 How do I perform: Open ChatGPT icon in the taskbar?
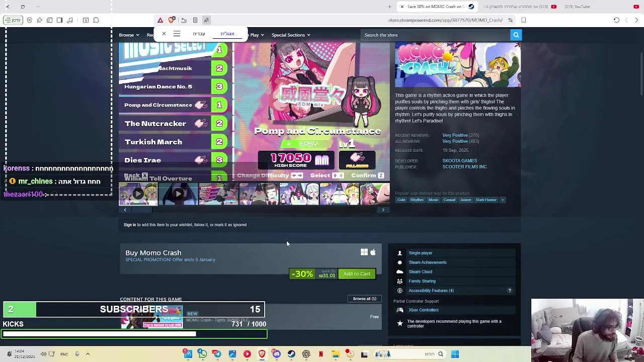tap(306, 354)
